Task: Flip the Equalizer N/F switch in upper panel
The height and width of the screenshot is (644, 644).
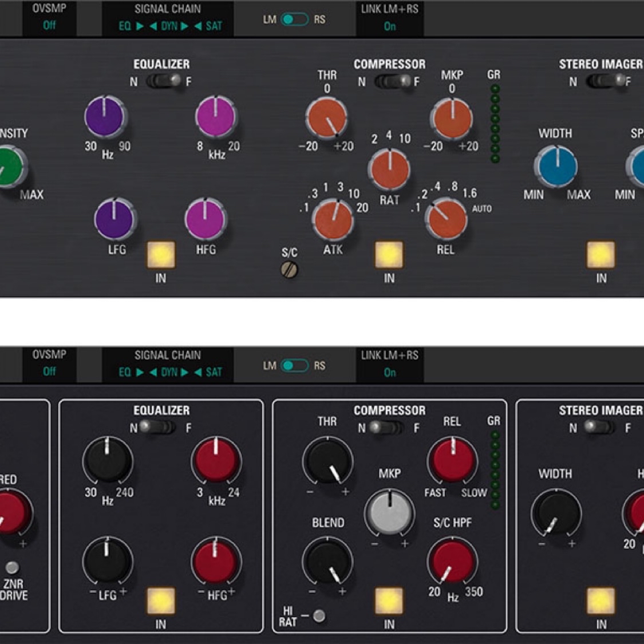Action: pos(163,81)
